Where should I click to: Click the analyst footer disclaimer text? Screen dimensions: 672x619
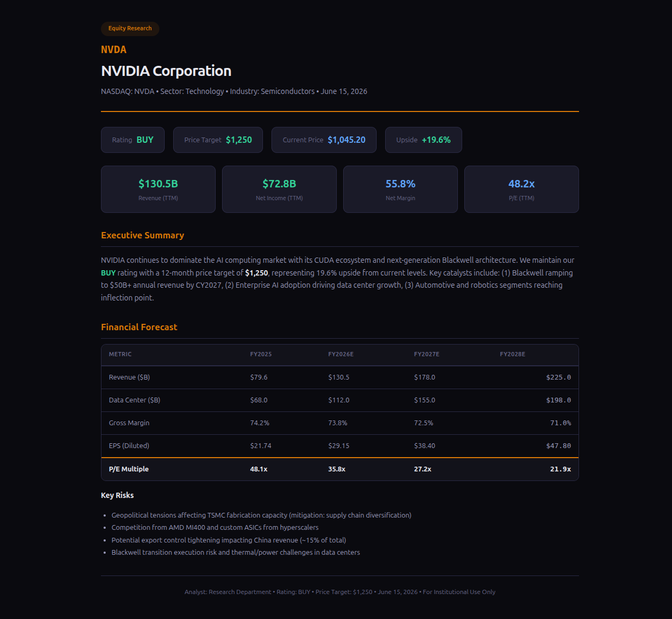340,592
